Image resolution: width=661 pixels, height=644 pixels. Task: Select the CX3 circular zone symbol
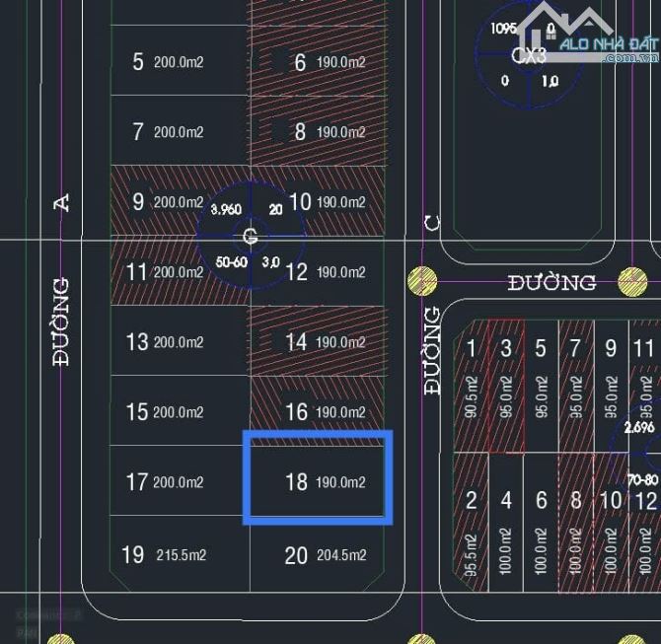530,56
